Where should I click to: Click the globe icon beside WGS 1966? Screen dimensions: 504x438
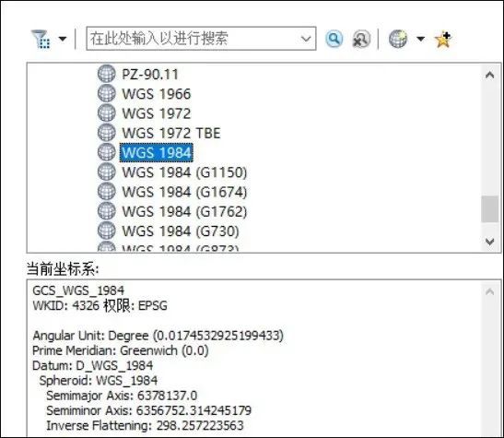[106, 93]
